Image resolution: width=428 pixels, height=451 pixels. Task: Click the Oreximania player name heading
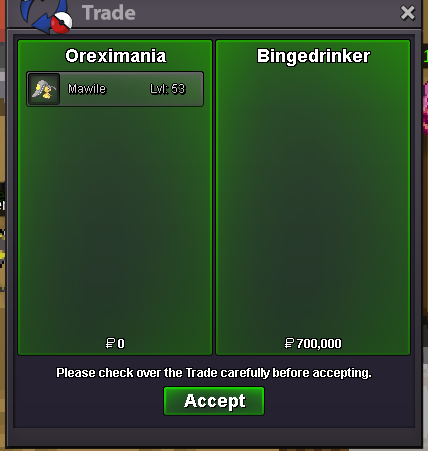(x=115, y=56)
